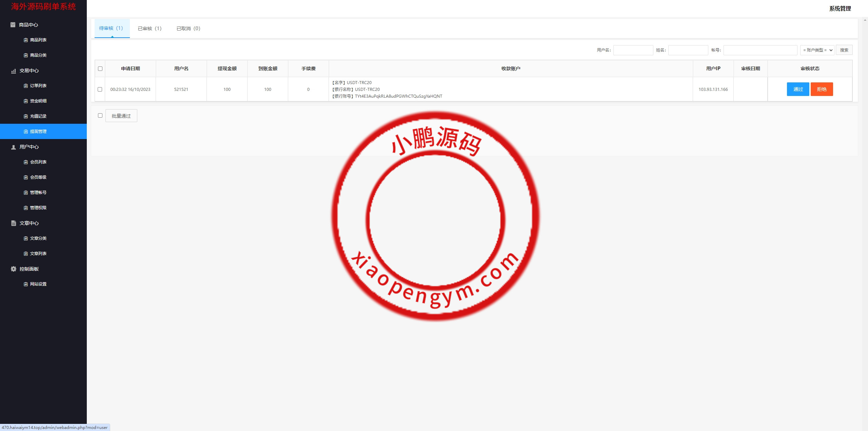The width and height of the screenshot is (868, 431).
Task: Collapse the 交易中心 menu group
Action: (x=29, y=71)
